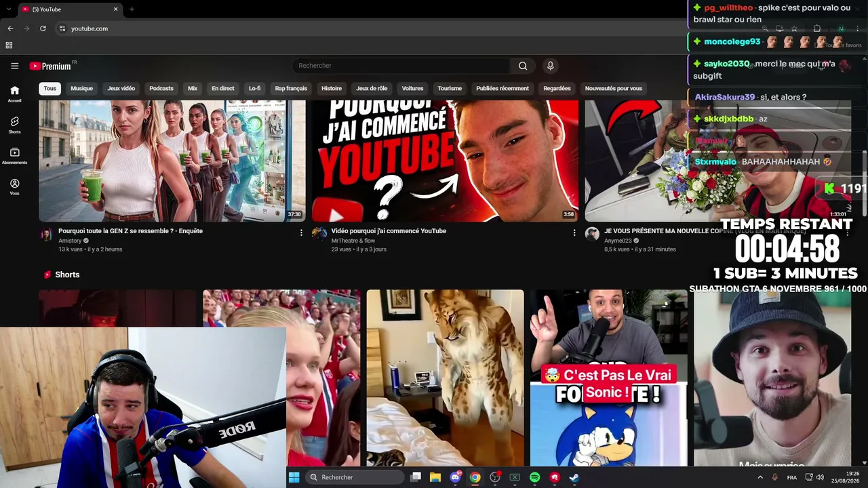Image resolution: width=868 pixels, height=488 pixels.
Task: Visit the Anyme023 channel name link
Action: point(618,241)
